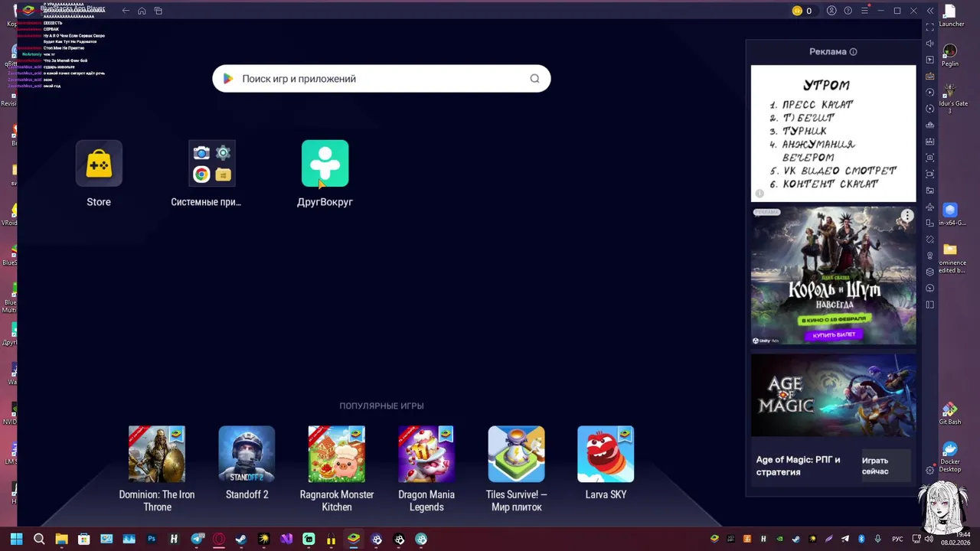Toggle airplane mode icon in sidebar
Screen dimensions: 980x551
pos(930,207)
